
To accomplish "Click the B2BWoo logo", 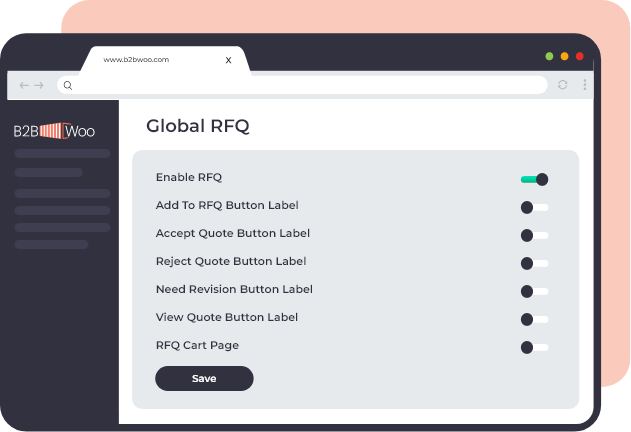I will point(54,131).
